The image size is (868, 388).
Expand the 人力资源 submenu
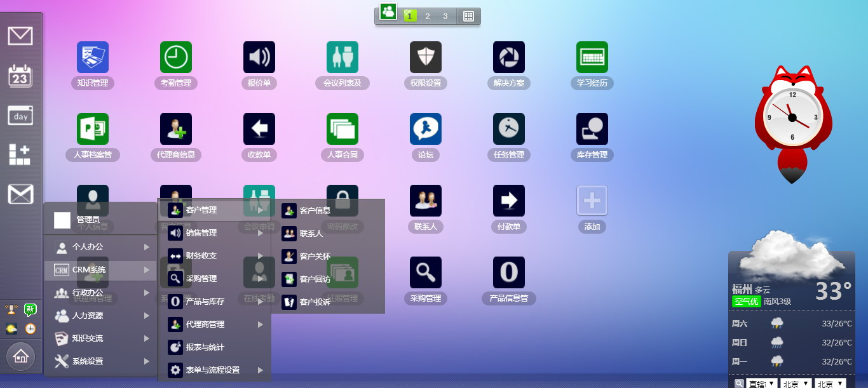click(x=102, y=316)
